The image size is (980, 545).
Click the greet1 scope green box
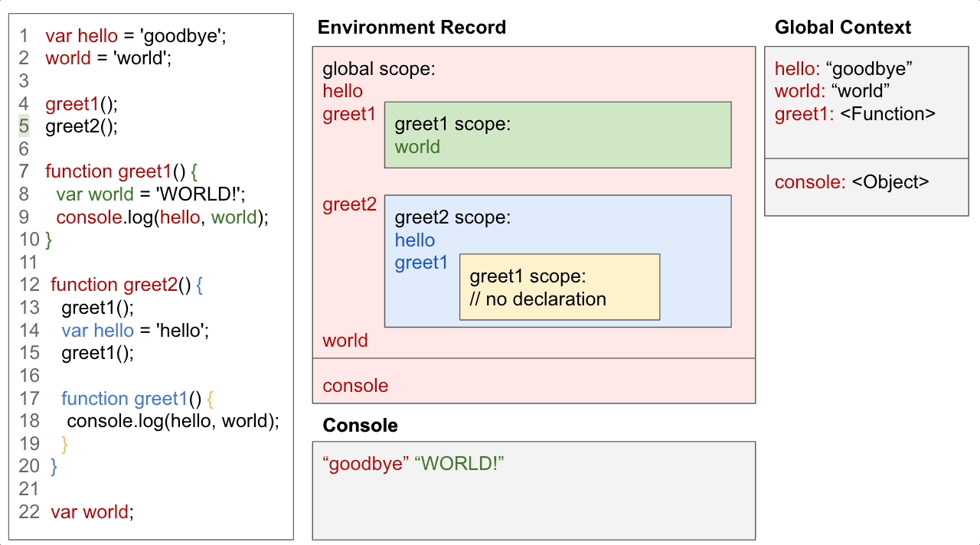(557, 135)
